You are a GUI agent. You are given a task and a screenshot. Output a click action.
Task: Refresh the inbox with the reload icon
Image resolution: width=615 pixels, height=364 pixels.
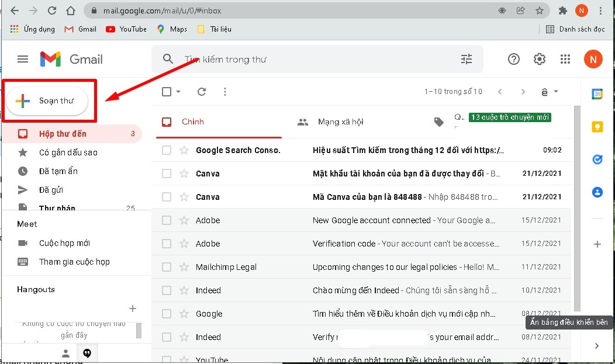click(x=201, y=92)
